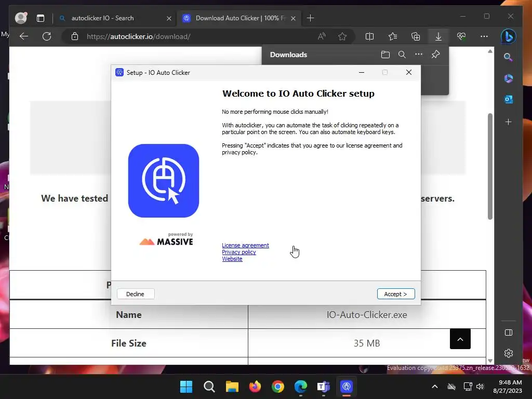The image size is (532, 399).
Task: Open taskbar Search
Action: [209, 387]
